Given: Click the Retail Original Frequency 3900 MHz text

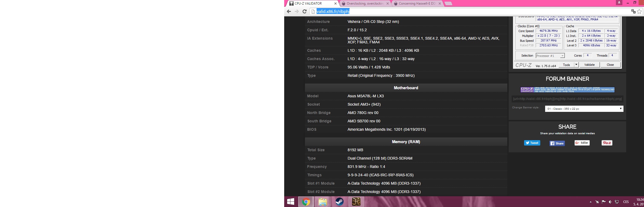Looking at the screenshot, I should pos(381,75).
